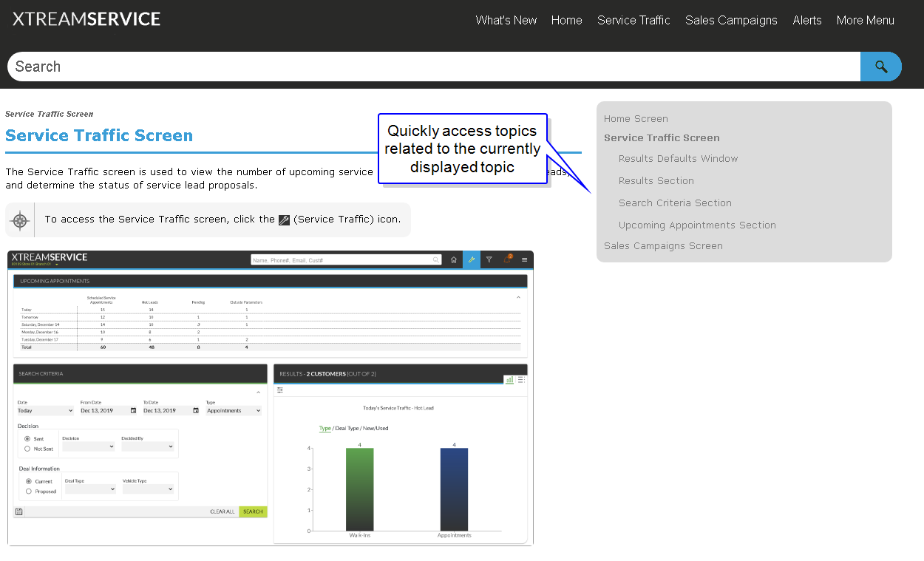The image size is (924, 561).
Task: Click the home icon in embedded toolbar
Action: point(454,260)
